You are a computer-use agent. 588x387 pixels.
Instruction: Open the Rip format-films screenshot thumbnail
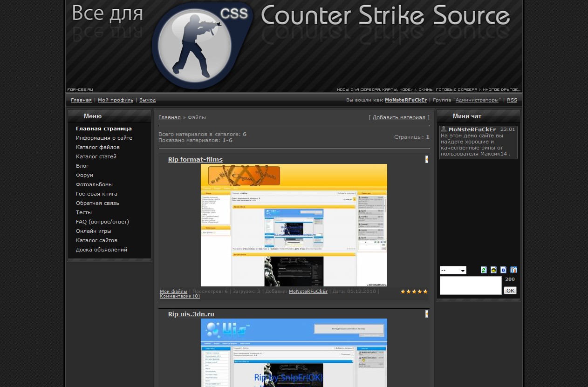coord(294,225)
